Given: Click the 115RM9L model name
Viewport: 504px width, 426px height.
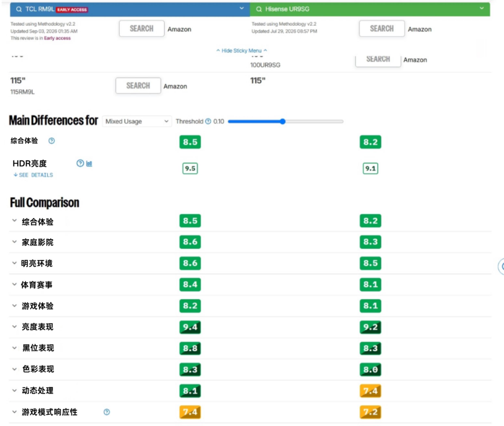Looking at the screenshot, I should [x=23, y=92].
